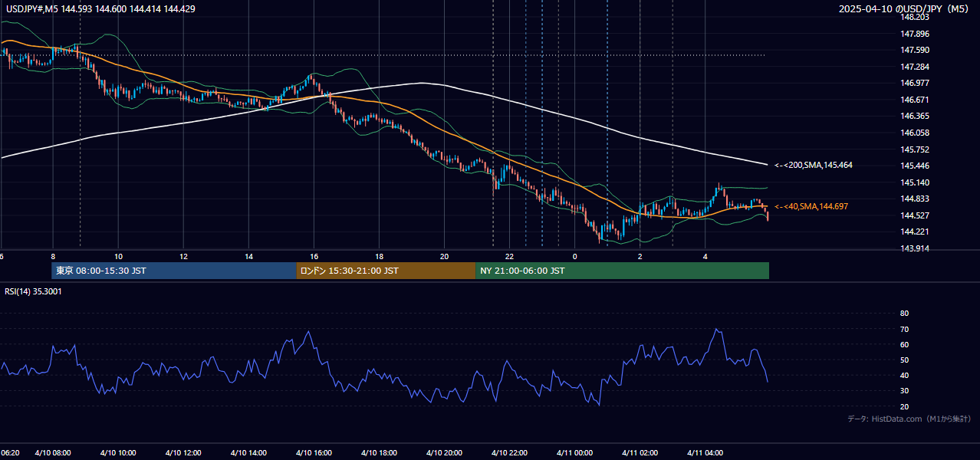Viewport: 980px width, 460px height.
Task: Click the 4/10 08:00 bottom time label
Action: click(x=53, y=453)
